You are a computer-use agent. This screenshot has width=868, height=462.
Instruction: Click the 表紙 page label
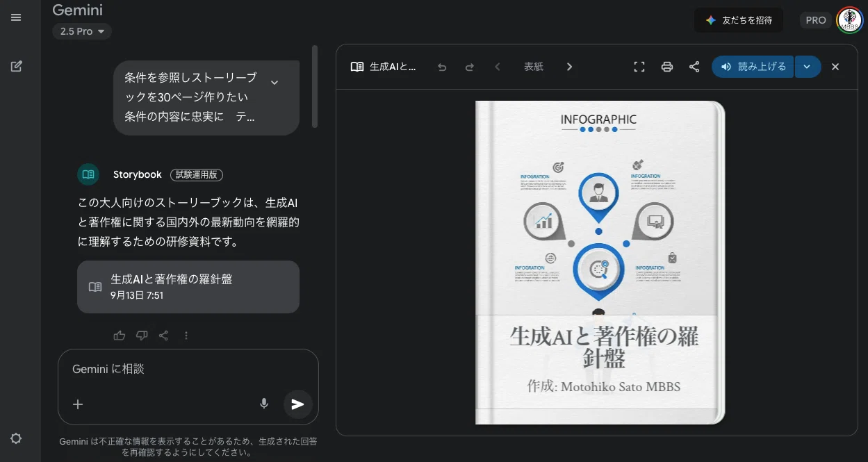[x=534, y=67]
